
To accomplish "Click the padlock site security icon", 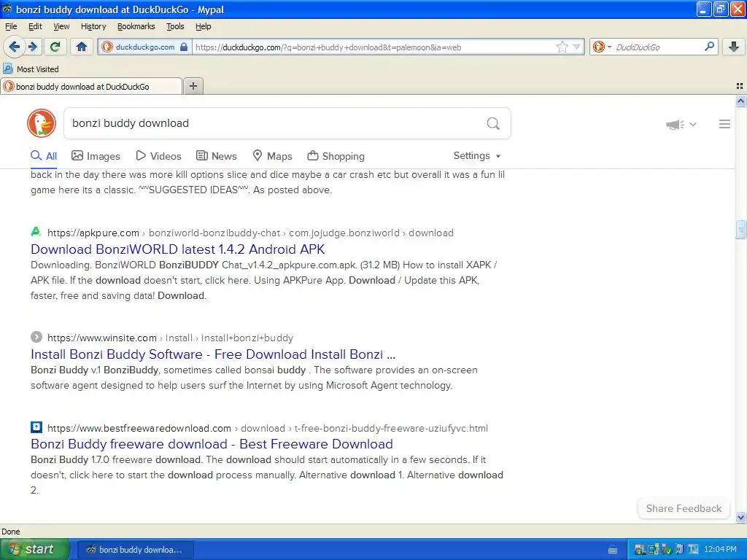I will (x=184, y=47).
